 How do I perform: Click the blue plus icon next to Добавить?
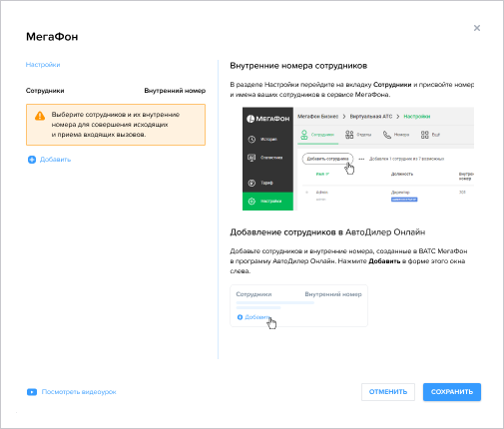(32, 160)
